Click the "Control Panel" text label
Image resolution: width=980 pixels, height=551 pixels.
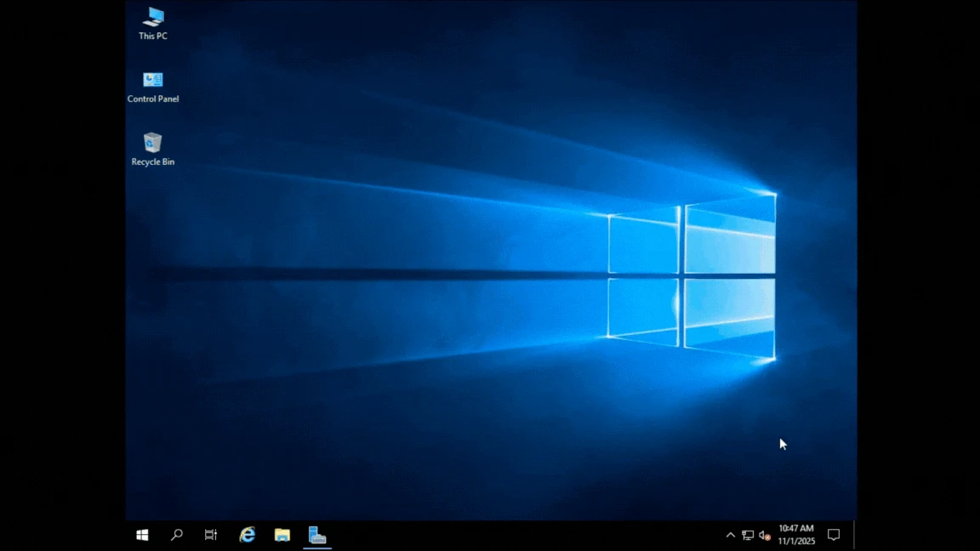coord(153,99)
